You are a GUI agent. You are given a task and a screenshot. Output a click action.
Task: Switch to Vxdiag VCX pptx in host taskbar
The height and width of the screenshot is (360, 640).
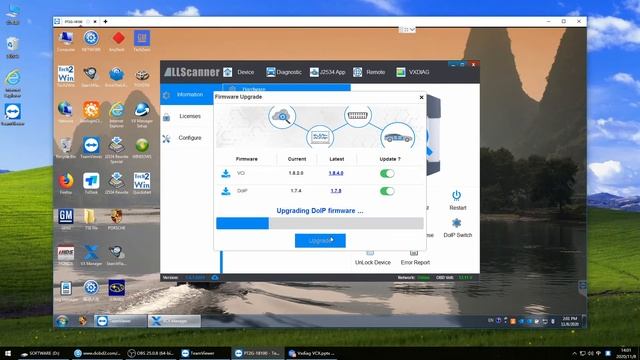pyautogui.click(x=311, y=353)
